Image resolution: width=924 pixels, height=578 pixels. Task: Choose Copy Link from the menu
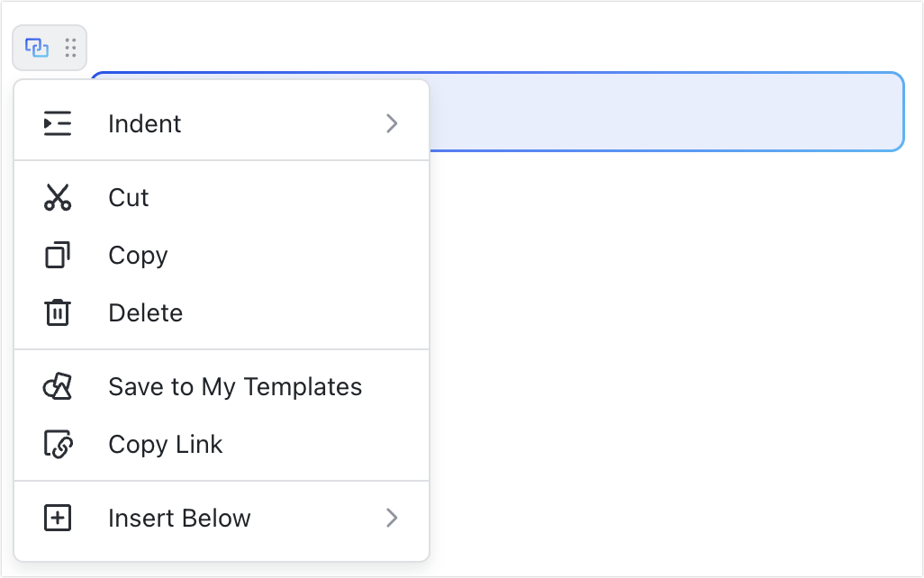point(165,444)
